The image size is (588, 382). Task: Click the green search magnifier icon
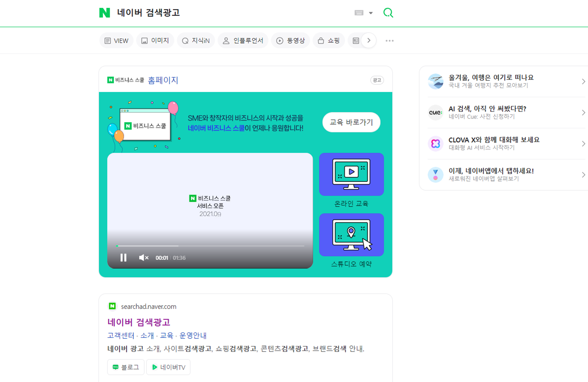point(388,13)
